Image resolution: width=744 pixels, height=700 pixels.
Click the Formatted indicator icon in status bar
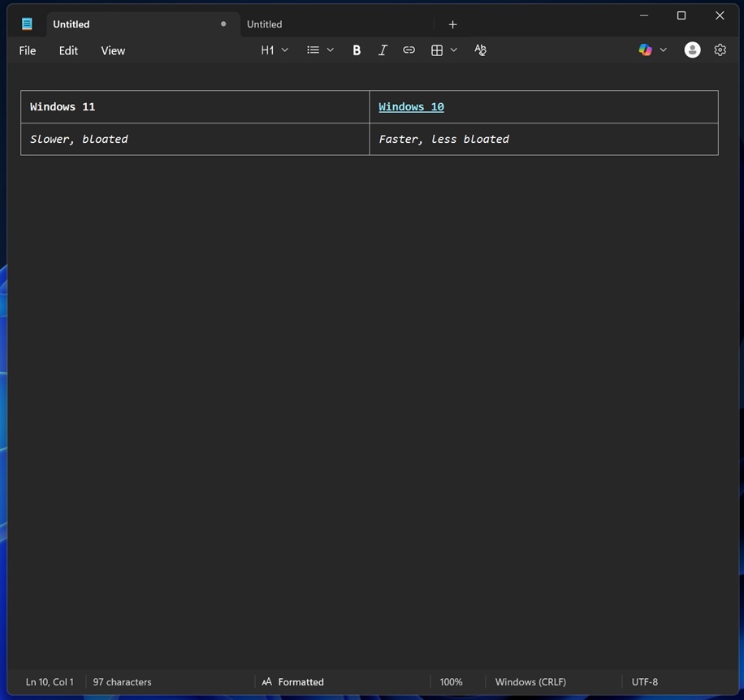(x=265, y=681)
